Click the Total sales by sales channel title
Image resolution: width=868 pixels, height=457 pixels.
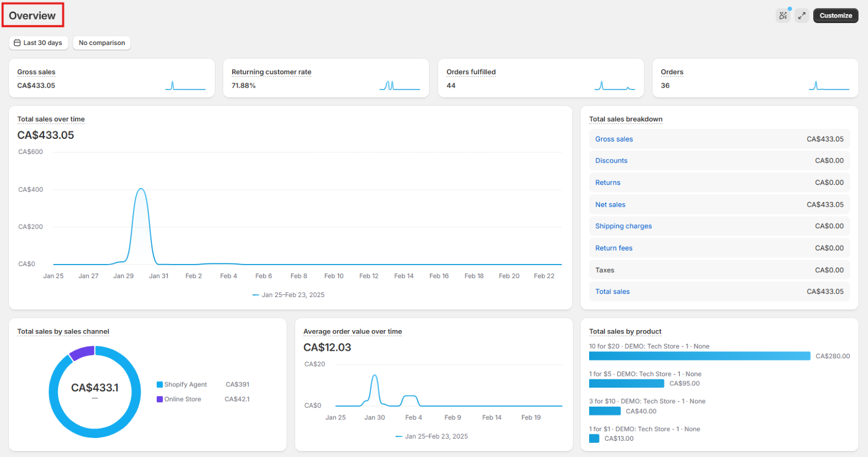pos(63,332)
